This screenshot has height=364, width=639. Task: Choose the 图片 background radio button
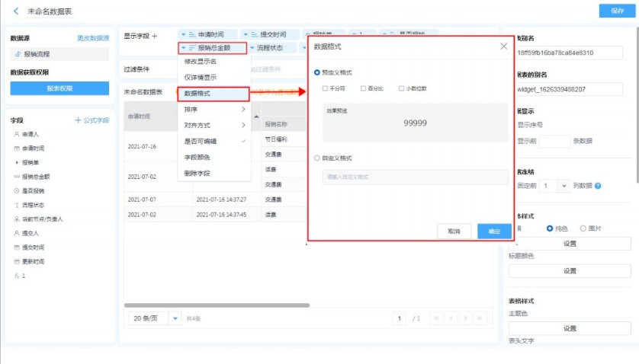point(583,228)
